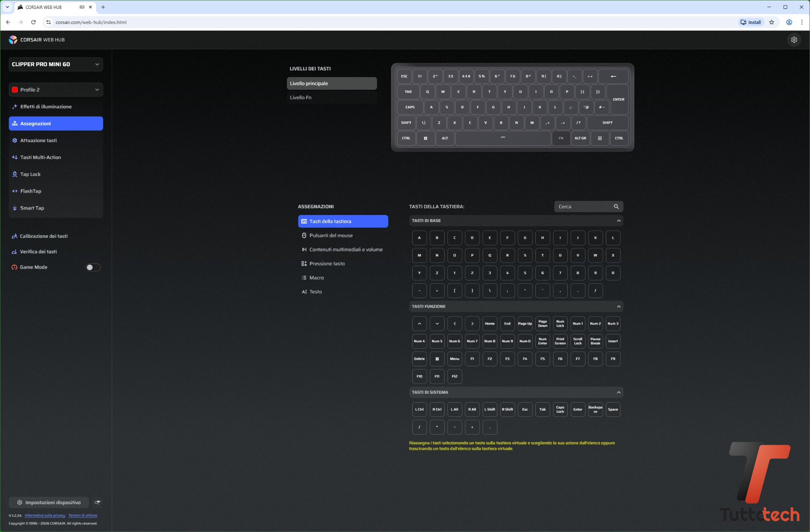The width and height of the screenshot is (810, 532).
Task: Choose the L Ctrl key in Tasti di sistema
Action: tap(419, 410)
